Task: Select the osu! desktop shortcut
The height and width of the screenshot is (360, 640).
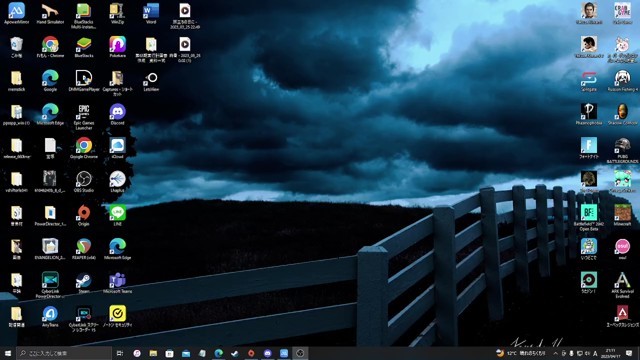Action: pyautogui.click(x=622, y=249)
